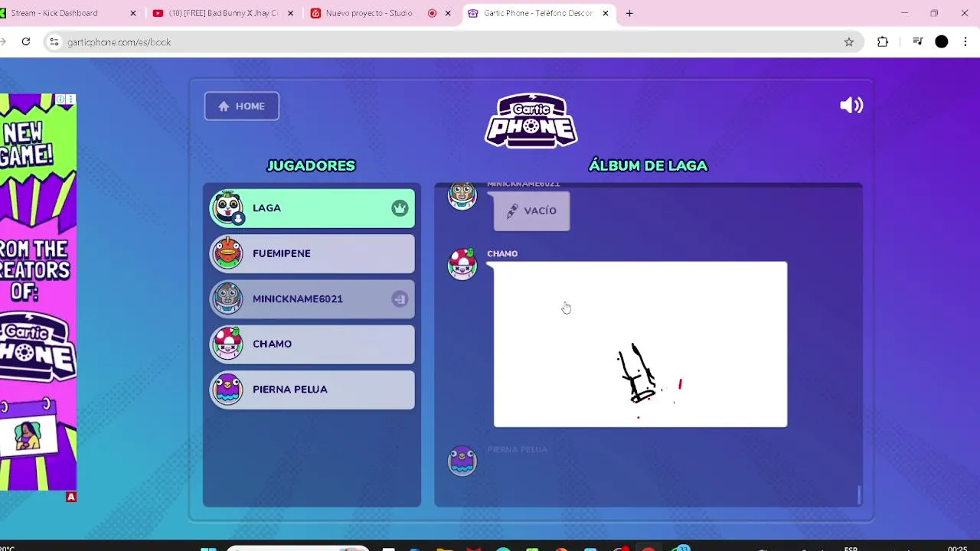This screenshot has height=551, width=980.
Task: Close the Nuevo proyecto - Studio tab
Action: [448, 13]
